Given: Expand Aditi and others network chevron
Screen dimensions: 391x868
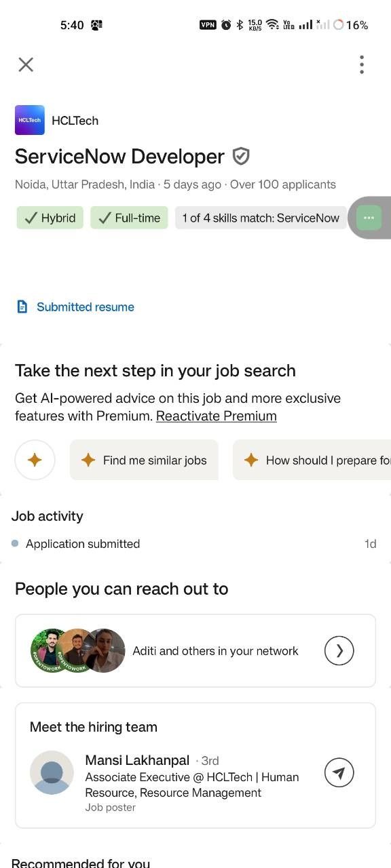Looking at the screenshot, I should click(x=339, y=651).
